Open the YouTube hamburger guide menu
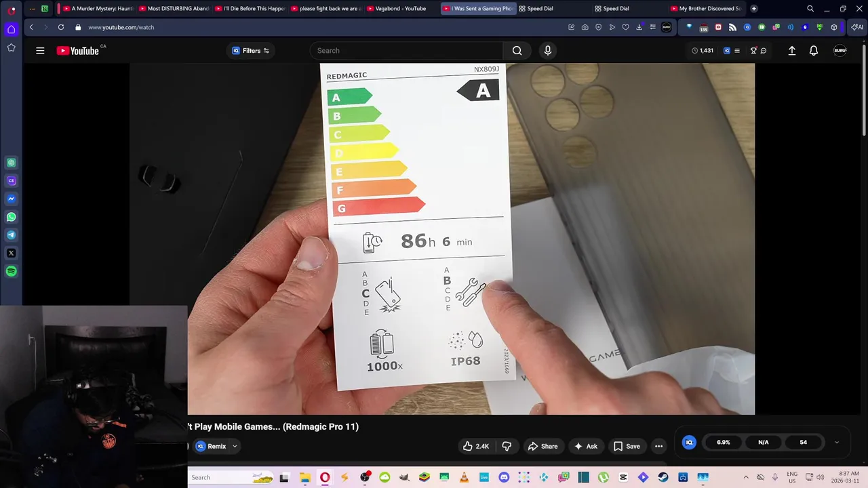 click(x=40, y=51)
